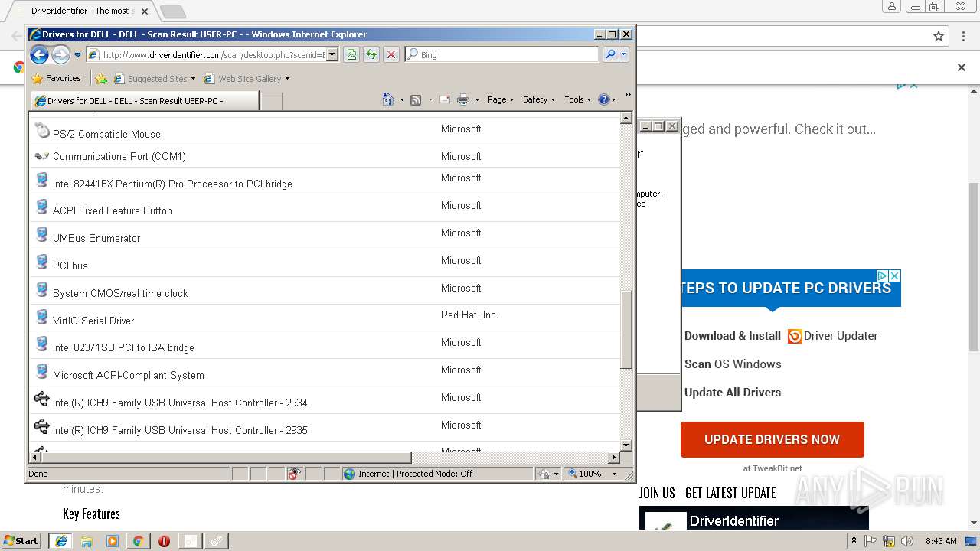This screenshot has height=551, width=980.
Task: Expand the Home button dropdown arrow
Action: click(402, 99)
